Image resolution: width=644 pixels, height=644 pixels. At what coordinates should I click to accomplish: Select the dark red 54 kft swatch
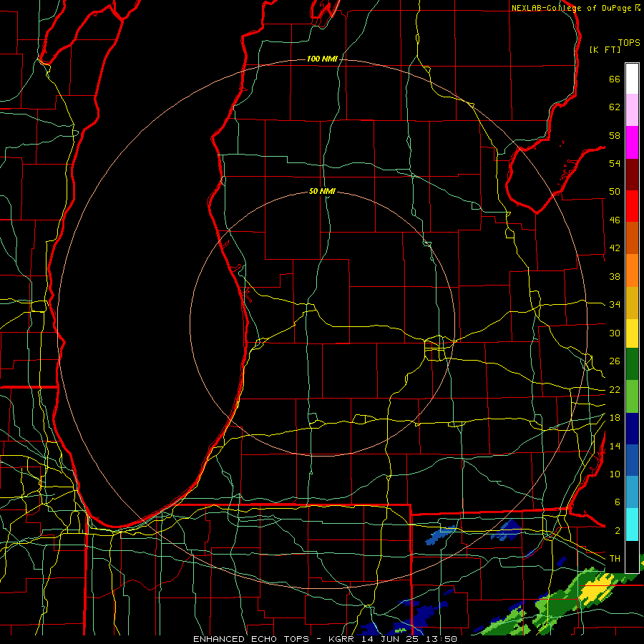(632, 175)
